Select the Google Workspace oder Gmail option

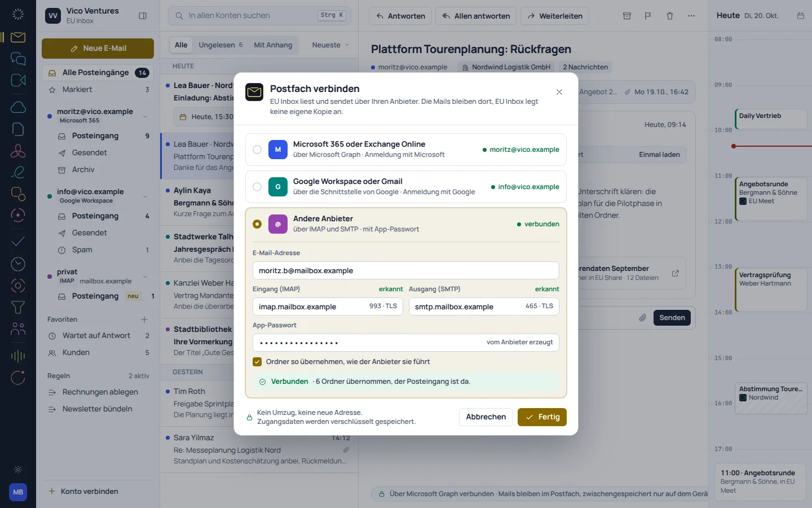(x=406, y=187)
